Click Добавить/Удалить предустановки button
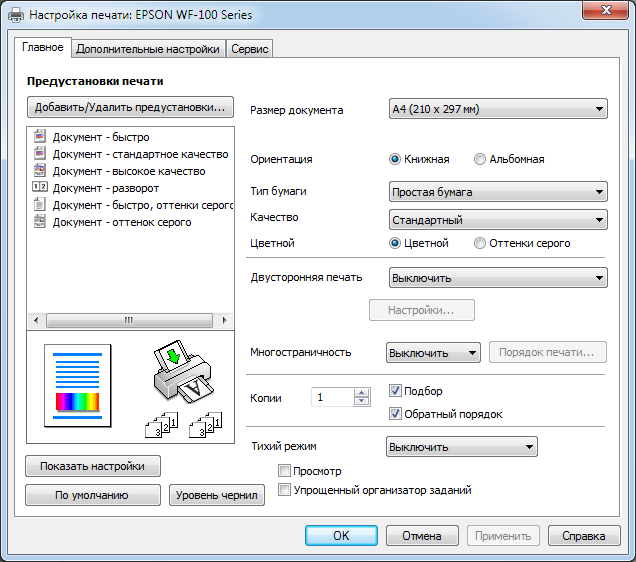The height and width of the screenshot is (562, 636). coord(130,107)
